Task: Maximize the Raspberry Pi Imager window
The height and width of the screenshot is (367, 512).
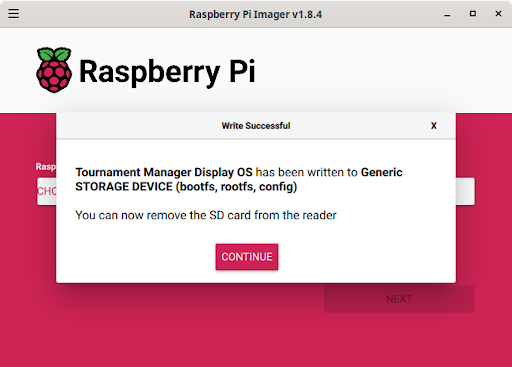Action: [x=473, y=14]
